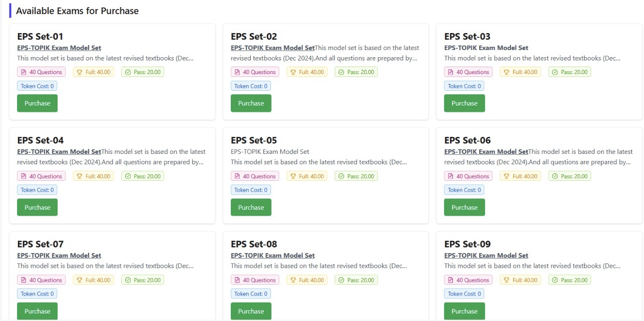Select the 40 Questions badge in EPS Set-07
Screen dimensions: 644x321
pos(42,280)
